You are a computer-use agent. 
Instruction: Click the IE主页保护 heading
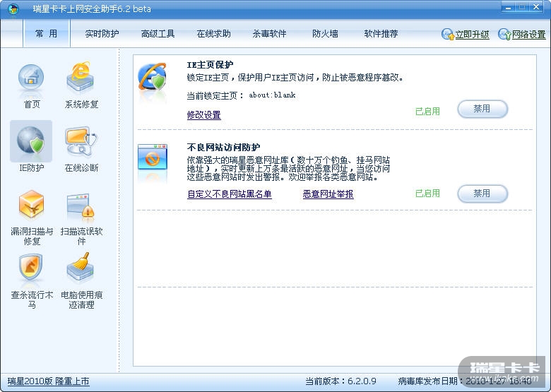(x=210, y=65)
